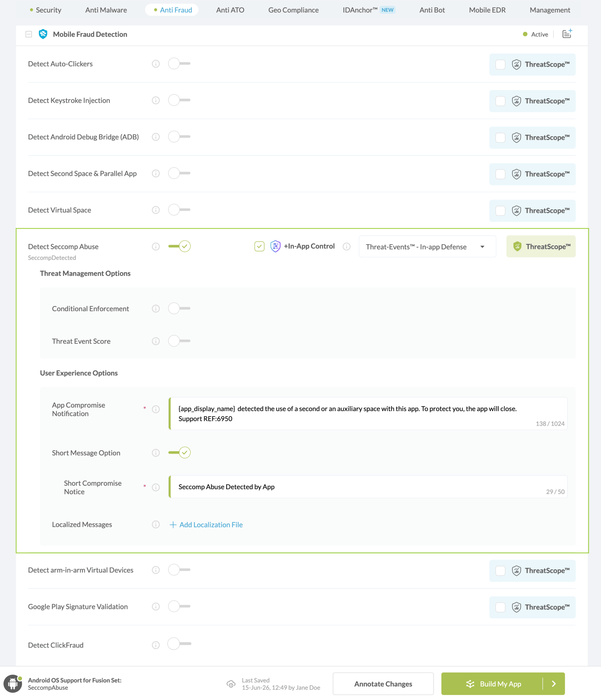The image size is (601, 700).
Task: Click the Mobile Fraud Detection shield icon
Action: [43, 34]
